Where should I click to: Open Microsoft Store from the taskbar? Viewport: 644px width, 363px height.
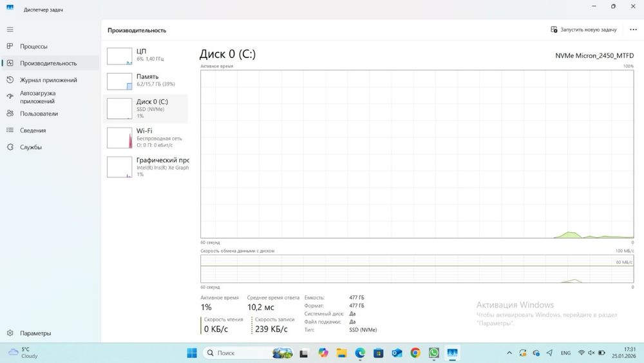click(x=378, y=353)
